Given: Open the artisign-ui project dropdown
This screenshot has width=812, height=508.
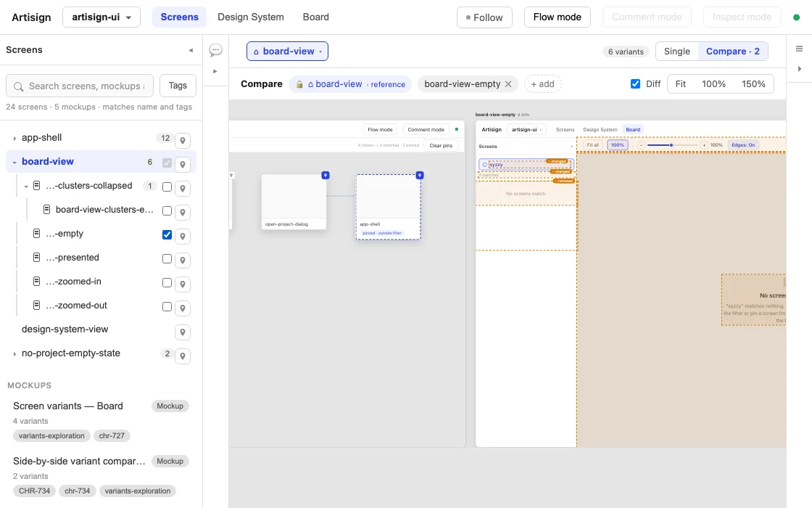Looking at the screenshot, I should [x=101, y=17].
